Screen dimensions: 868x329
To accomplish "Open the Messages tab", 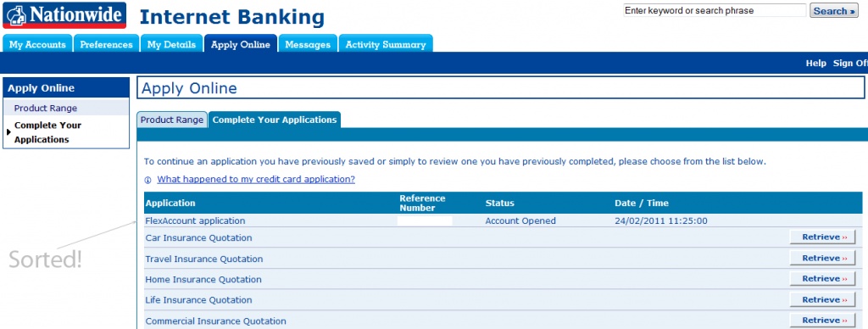I will 307,44.
